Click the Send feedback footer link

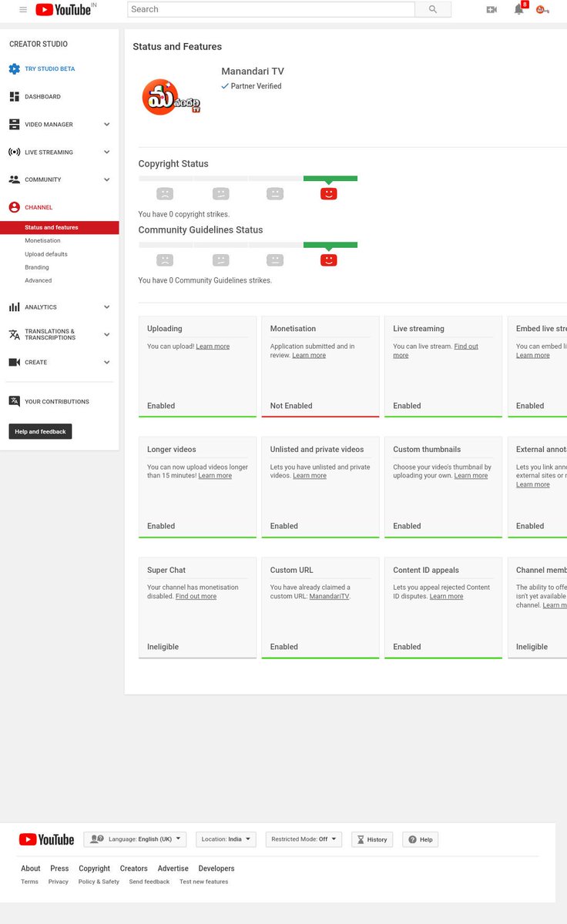pos(149,882)
